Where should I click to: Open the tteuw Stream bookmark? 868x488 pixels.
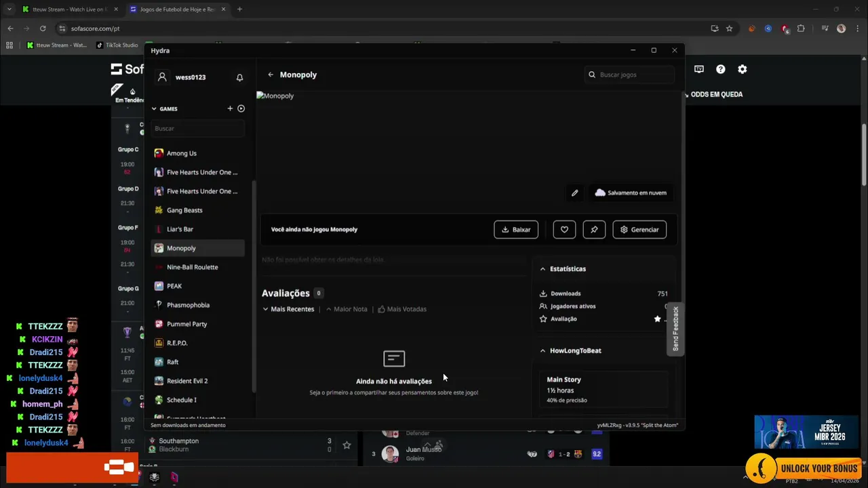(x=57, y=45)
